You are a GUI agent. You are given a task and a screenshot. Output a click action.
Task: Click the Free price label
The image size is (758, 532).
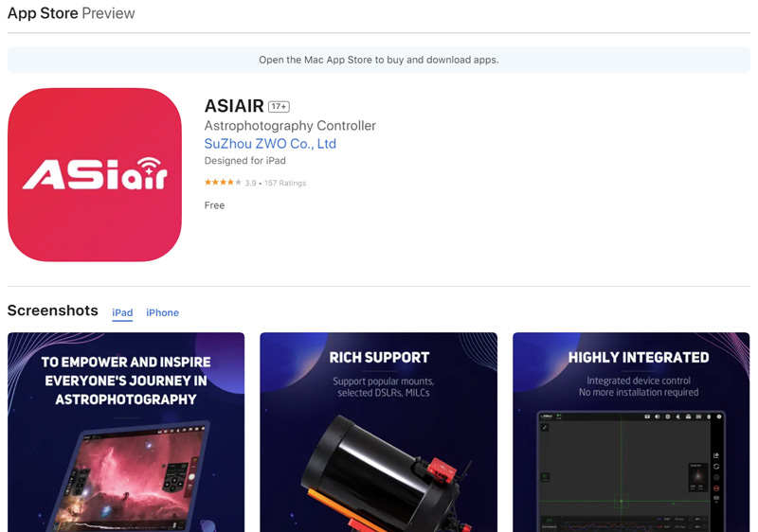pyautogui.click(x=214, y=205)
